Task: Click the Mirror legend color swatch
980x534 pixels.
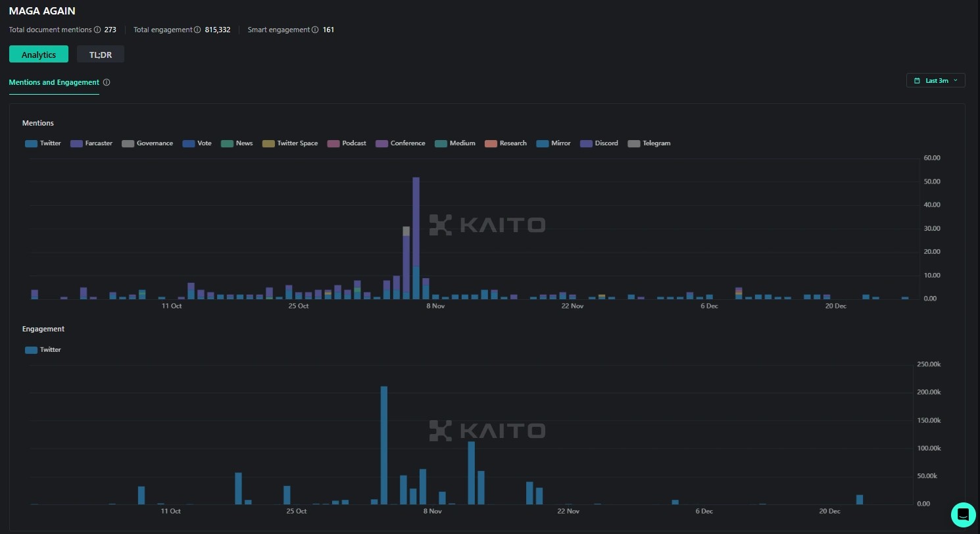Action: [543, 143]
